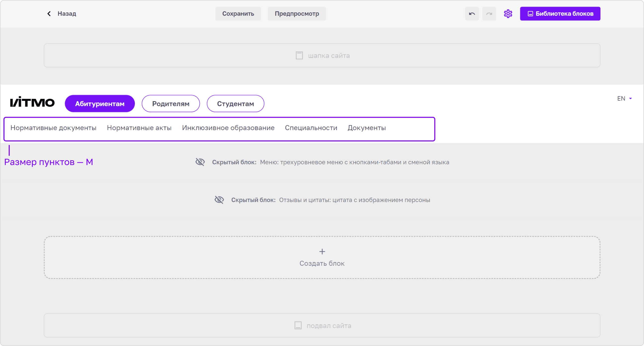
Task: Switch to the Студентам tab
Action: tap(236, 104)
